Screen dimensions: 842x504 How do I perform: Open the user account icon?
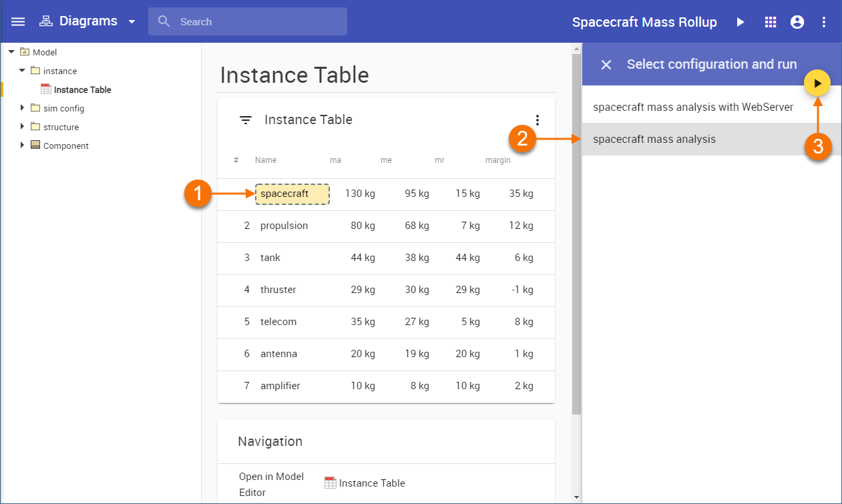coord(797,22)
